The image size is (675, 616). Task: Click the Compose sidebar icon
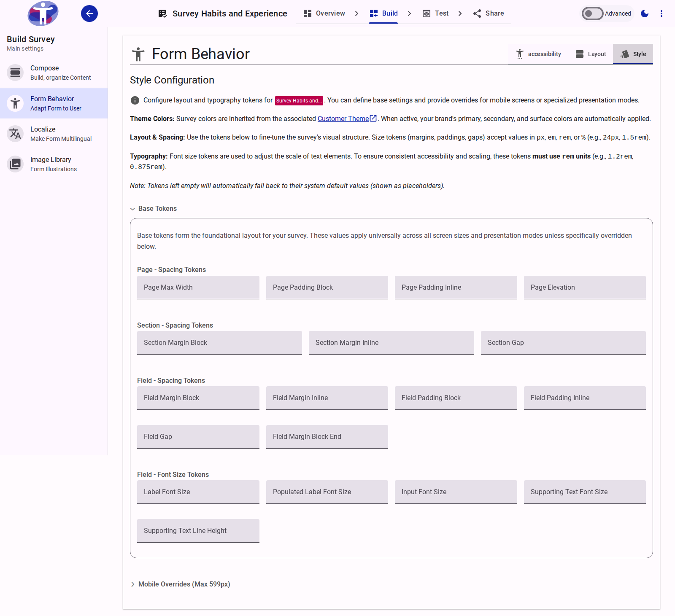pos(15,73)
